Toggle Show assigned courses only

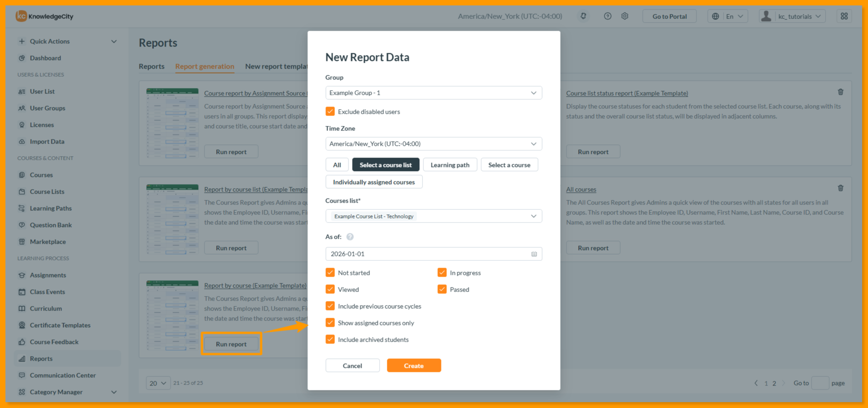330,323
